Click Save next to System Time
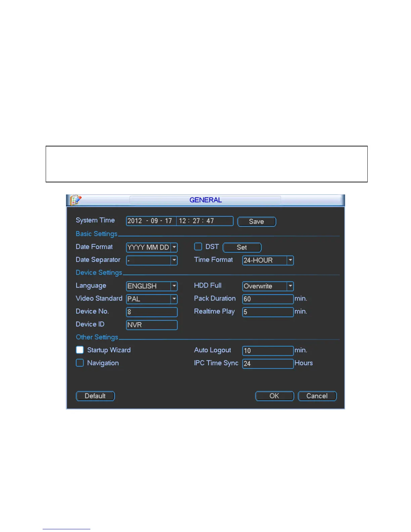This screenshot has width=411, height=532. coord(257,222)
